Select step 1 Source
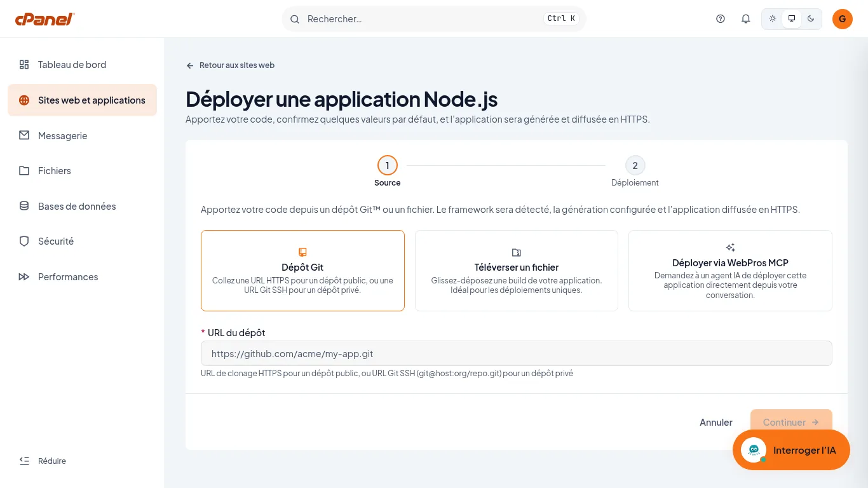This screenshot has width=868, height=488. 388,172
